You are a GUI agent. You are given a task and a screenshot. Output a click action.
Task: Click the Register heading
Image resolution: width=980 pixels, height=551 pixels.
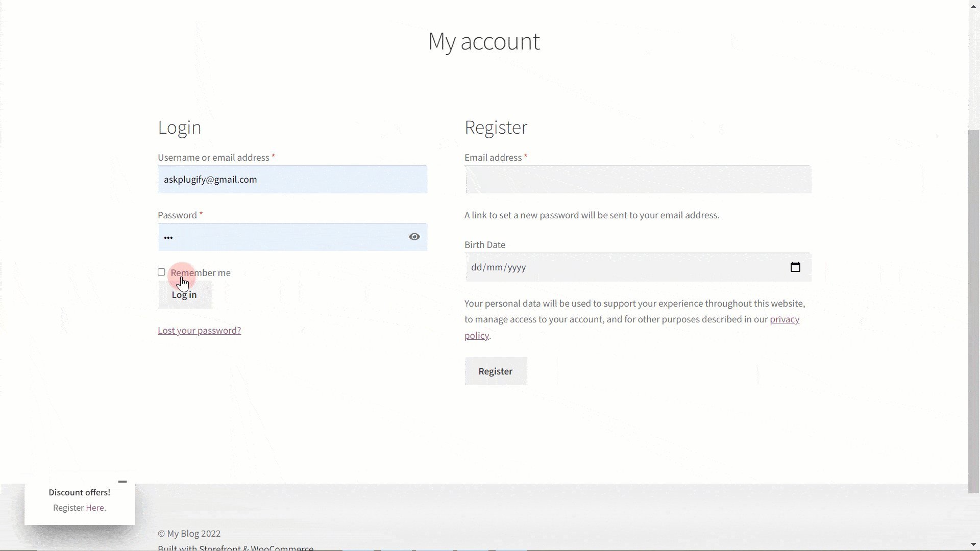tap(496, 128)
